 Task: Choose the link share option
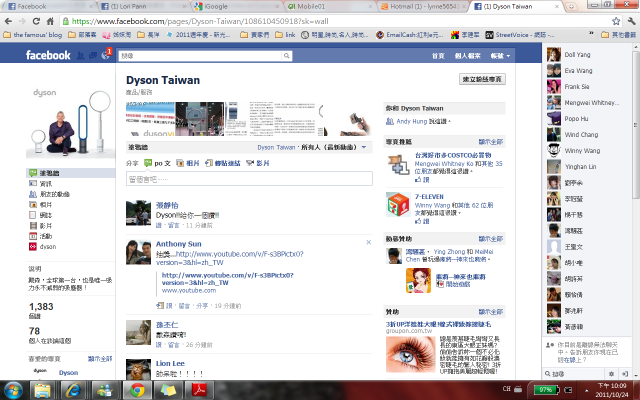(x=223, y=163)
